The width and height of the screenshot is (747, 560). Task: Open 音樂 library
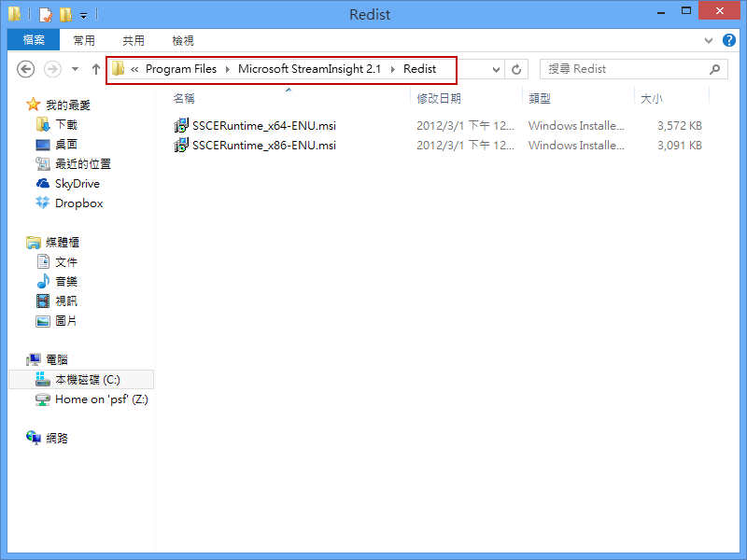click(66, 282)
